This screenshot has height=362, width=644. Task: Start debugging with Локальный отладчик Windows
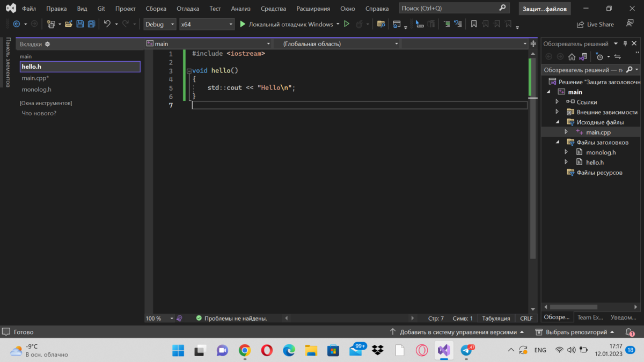click(286, 24)
